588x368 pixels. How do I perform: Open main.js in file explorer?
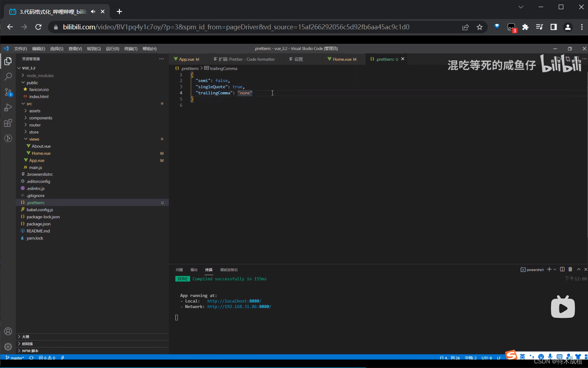pos(36,167)
